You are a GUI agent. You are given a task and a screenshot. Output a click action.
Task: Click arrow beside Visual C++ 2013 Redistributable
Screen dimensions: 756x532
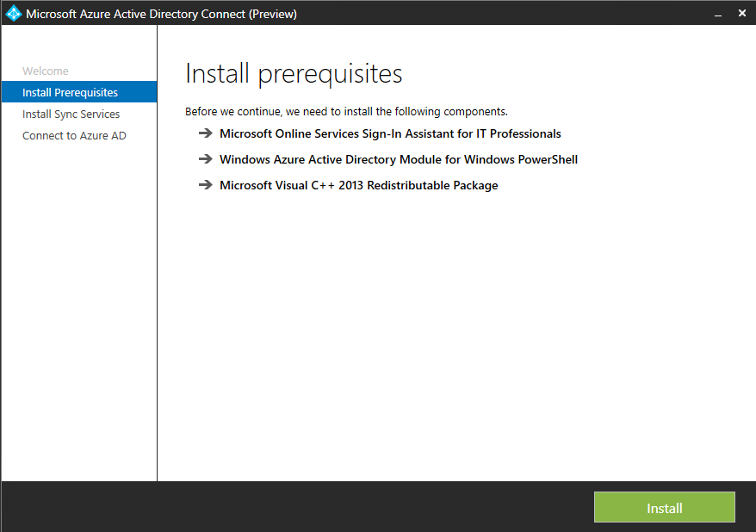[205, 185]
